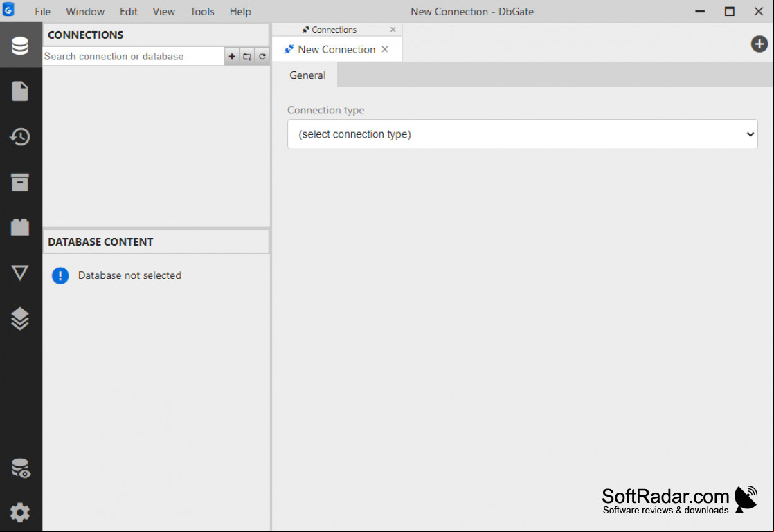Open the Cell data view triangle icon
The image size is (774, 532).
click(20, 273)
